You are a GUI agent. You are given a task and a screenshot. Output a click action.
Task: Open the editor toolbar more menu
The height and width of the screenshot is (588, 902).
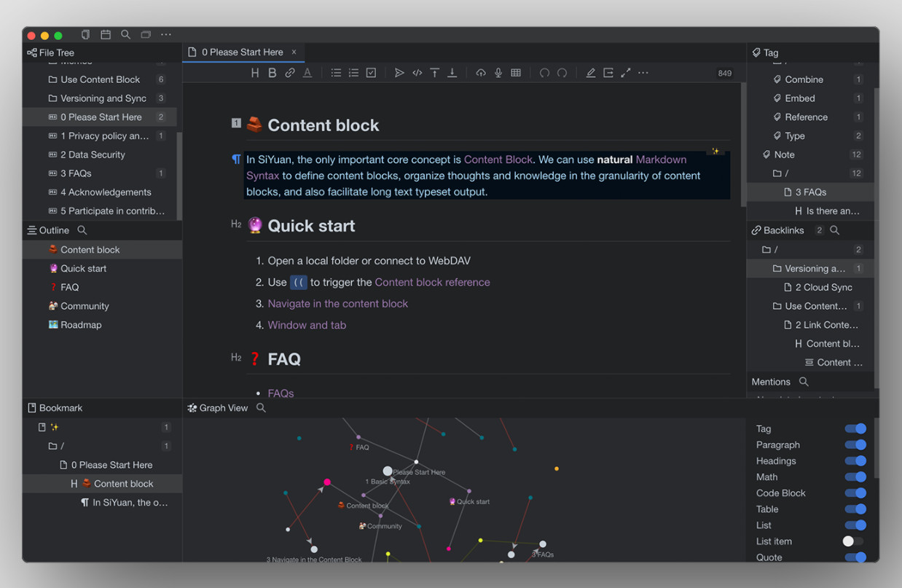(x=643, y=73)
